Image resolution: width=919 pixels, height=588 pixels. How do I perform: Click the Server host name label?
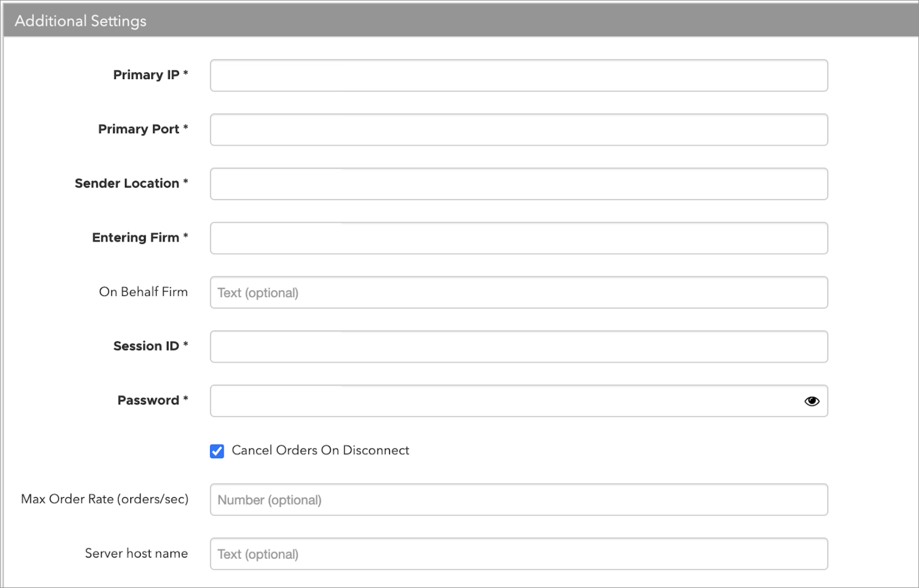[136, 553]
